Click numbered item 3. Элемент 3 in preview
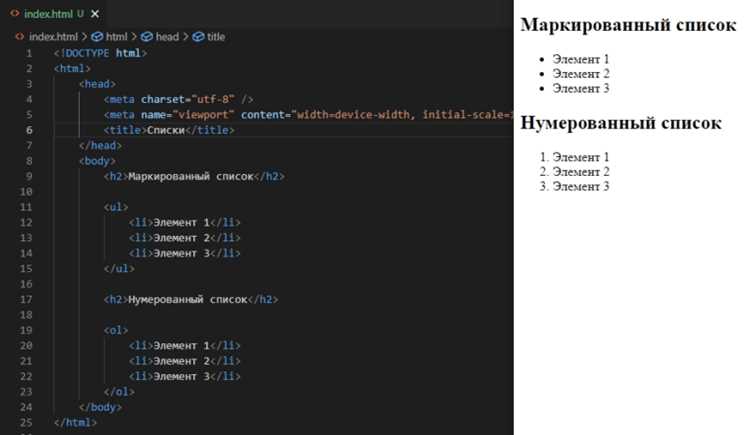Screen dimensions: 750x435 (574, 187)
